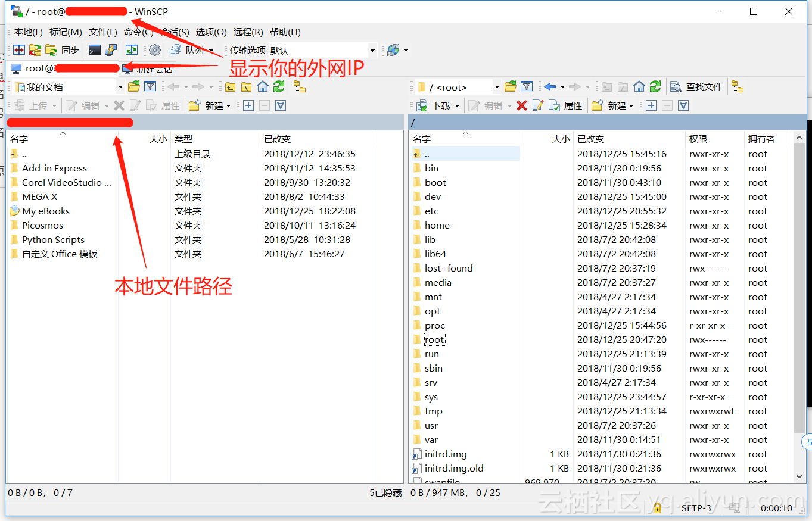
Task: Click local panel home directory icon
Action: [x=263, y=87]
